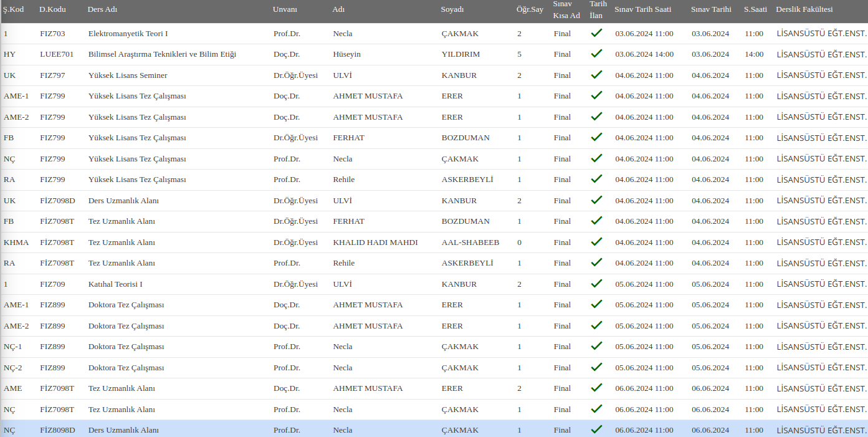
Task: Click the checkmark in the FIZ709 row
Action: [596, 284]
